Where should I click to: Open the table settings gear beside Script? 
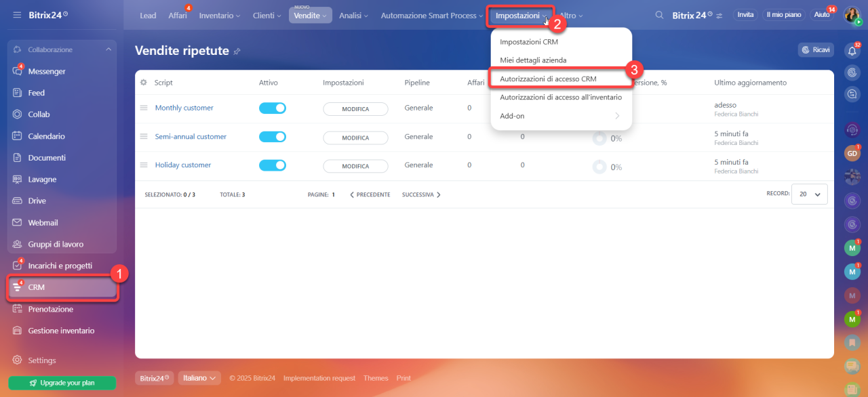[143, 83]
